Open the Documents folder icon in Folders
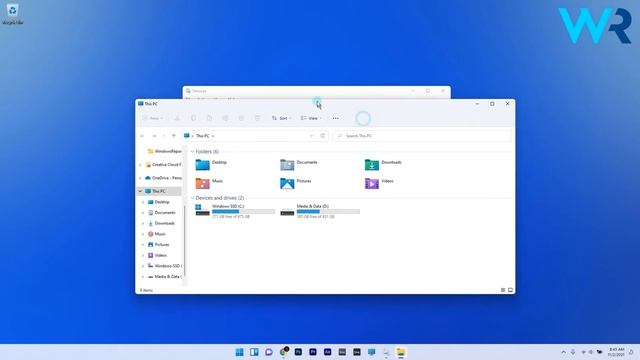The image size is (640, 360). 287,164
